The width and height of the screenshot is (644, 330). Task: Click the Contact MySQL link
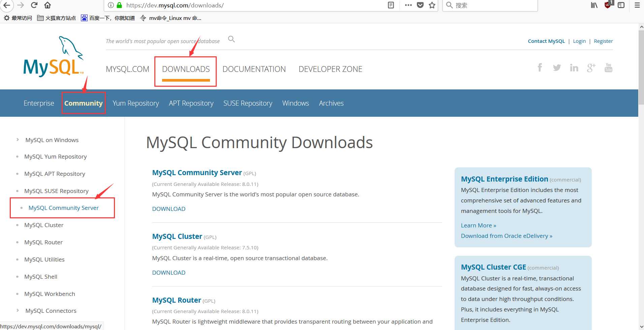tap(546, 41)
